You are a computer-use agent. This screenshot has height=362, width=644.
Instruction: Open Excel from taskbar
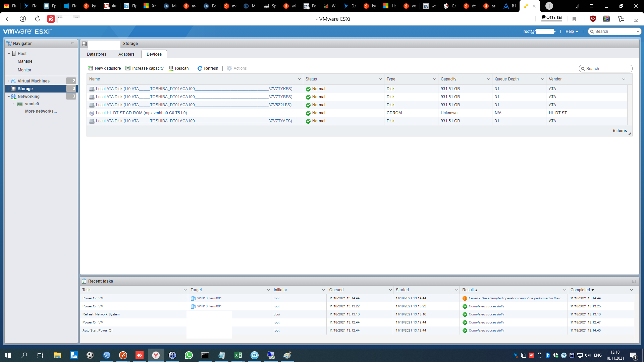tap(238, 355)
